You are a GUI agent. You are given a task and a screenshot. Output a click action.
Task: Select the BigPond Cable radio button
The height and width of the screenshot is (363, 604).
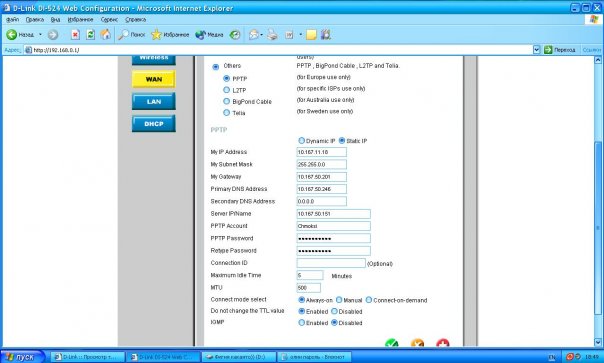click(226, 101)
